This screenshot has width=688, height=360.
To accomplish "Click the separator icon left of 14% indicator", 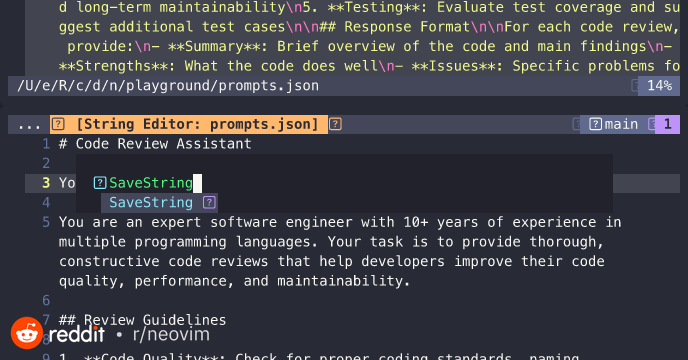I will (x=634, y=85).
